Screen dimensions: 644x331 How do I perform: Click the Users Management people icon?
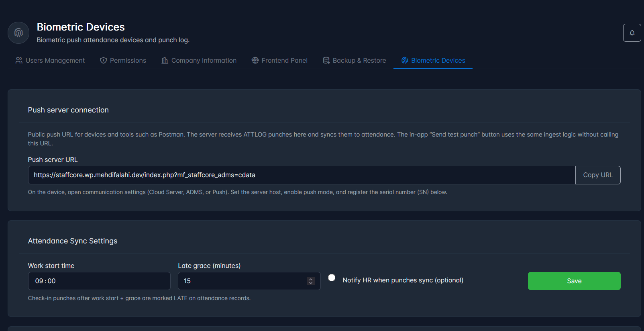[19, 60]
